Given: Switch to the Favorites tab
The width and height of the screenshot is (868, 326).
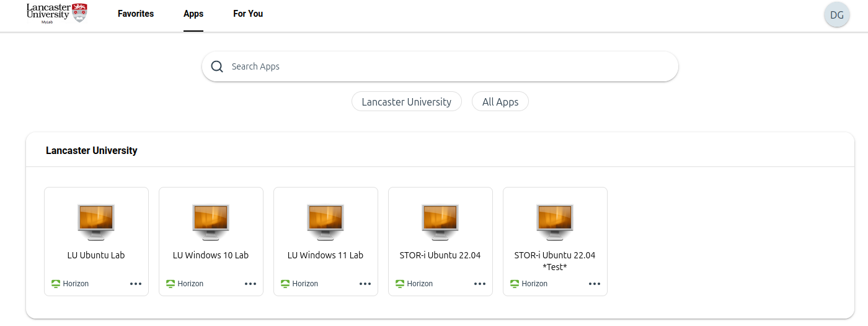Looking at the screenshot, I should pyautogui.click(x=136, y=14).
